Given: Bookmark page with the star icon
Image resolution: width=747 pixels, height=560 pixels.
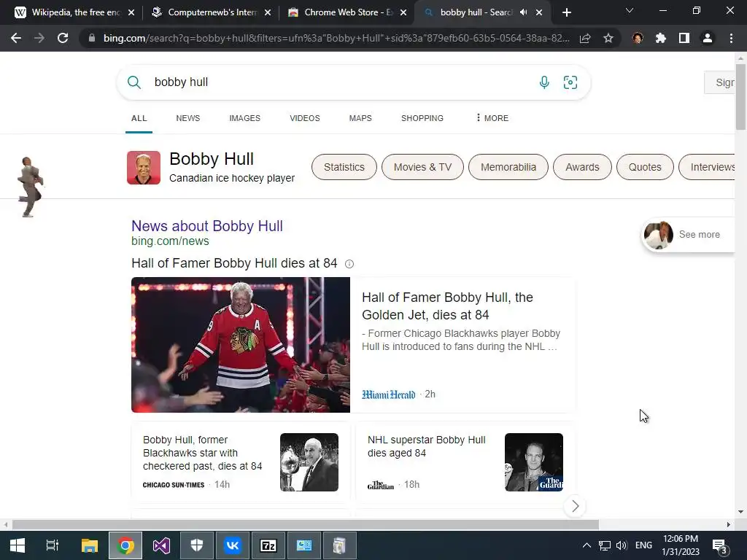Looking at the screenshot, I should point(608,38).
